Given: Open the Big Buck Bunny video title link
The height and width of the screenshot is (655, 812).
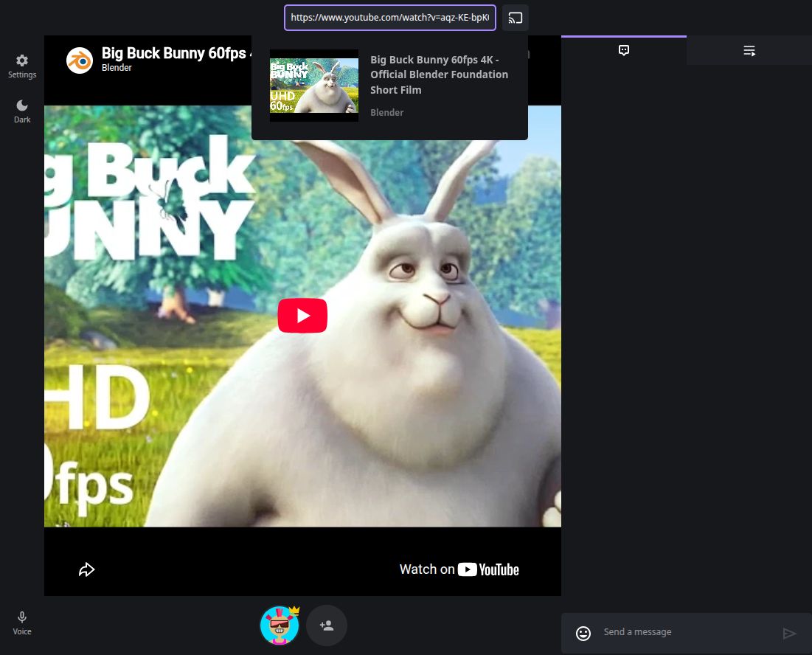Looking at the screenshot, I should (176, 53).
